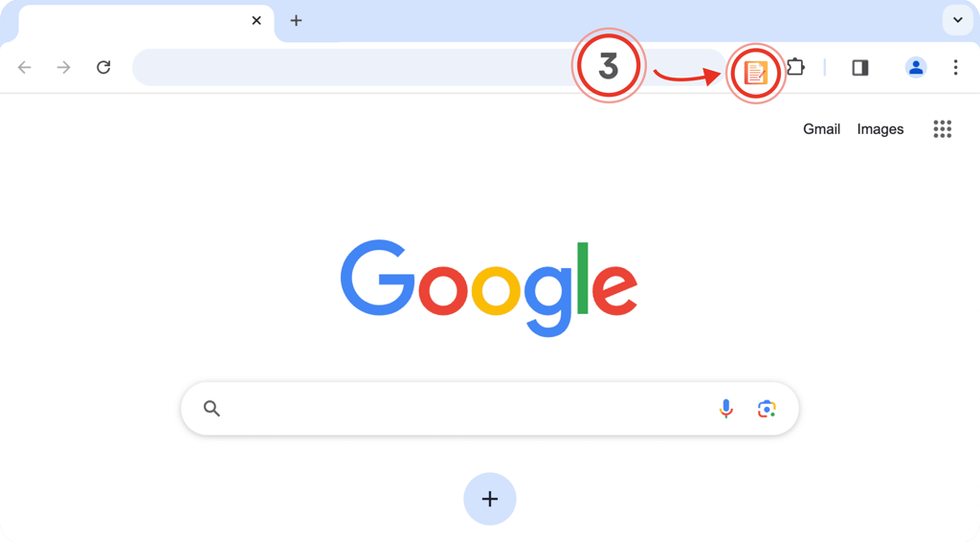Go forward to the next page
This screenshot has height=542, width=980.
(x=64, y=68)
